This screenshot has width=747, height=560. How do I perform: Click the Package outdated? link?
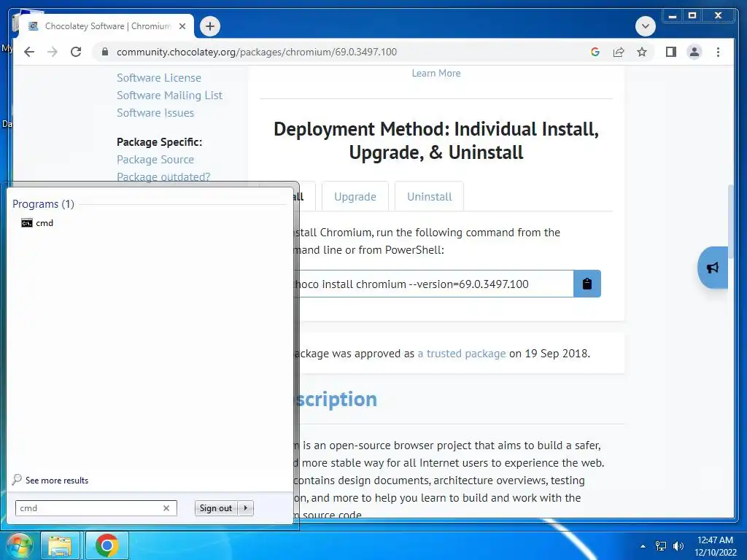click(163, 176)
